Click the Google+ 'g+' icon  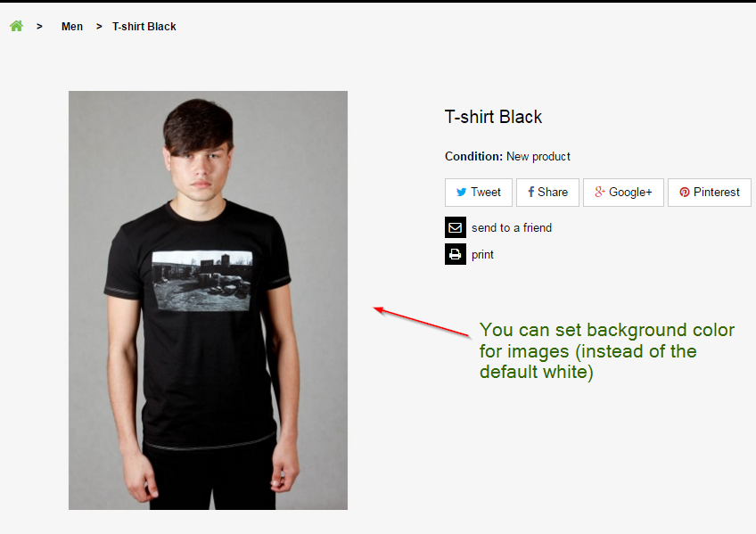[x=601, y=192]
